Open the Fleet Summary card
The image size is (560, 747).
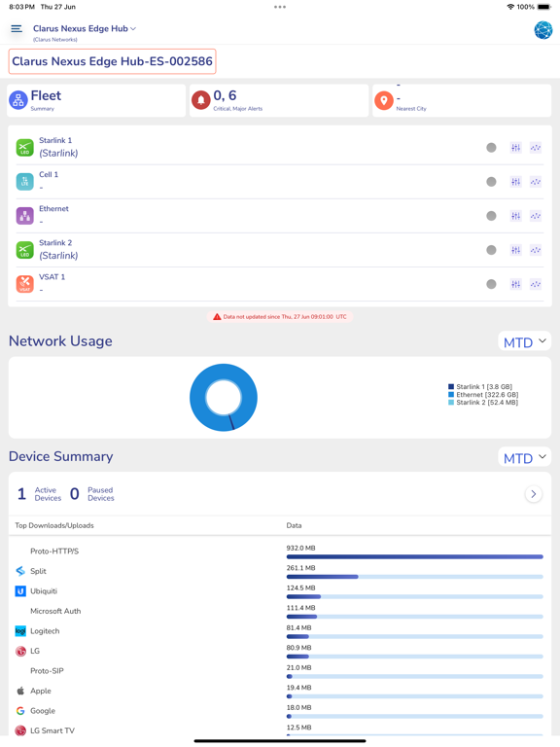(96, 100)
